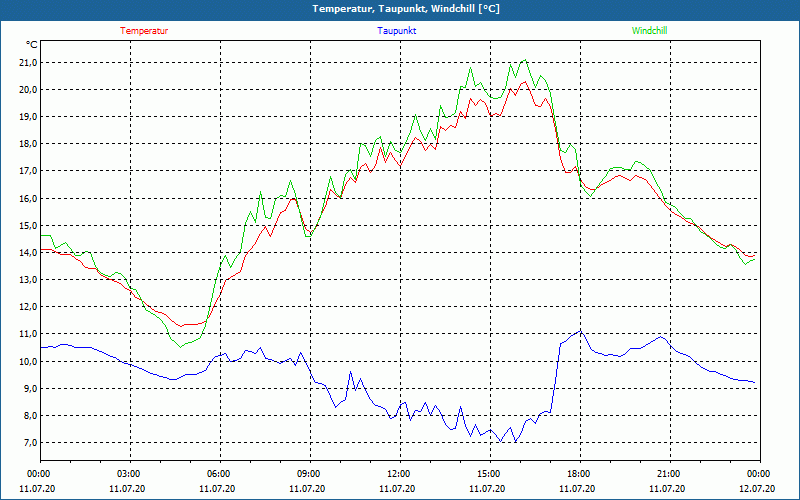Screen dimensions: 800x500
Task: Select the red 'Temperatur' legend label
Action: pyautogui.click(x=144, y=31)
